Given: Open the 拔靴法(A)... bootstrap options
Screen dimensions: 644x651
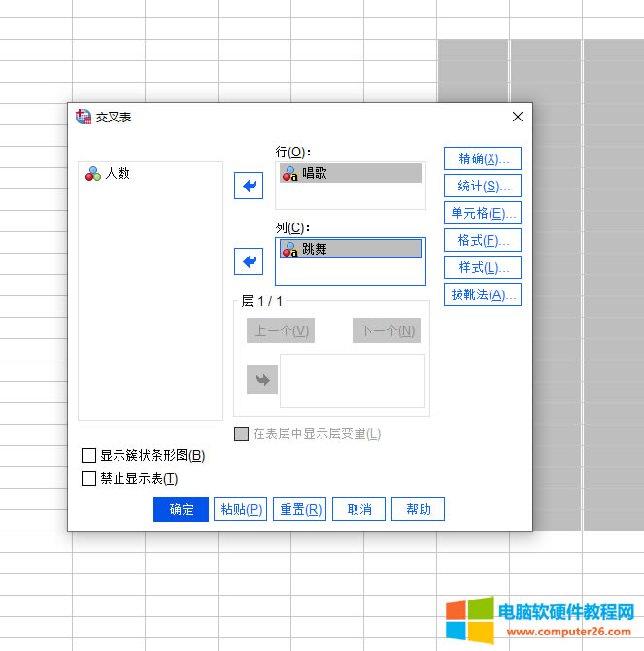Looking at the screenshot, I should [483, 294].
